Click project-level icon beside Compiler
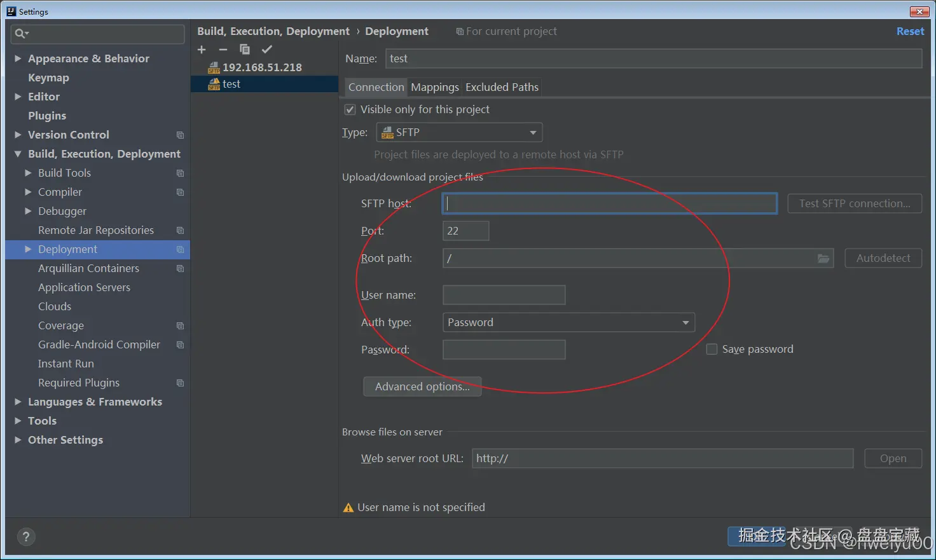Screen dimensions: 936x560 pyautogui.click(x=180, y=192)
